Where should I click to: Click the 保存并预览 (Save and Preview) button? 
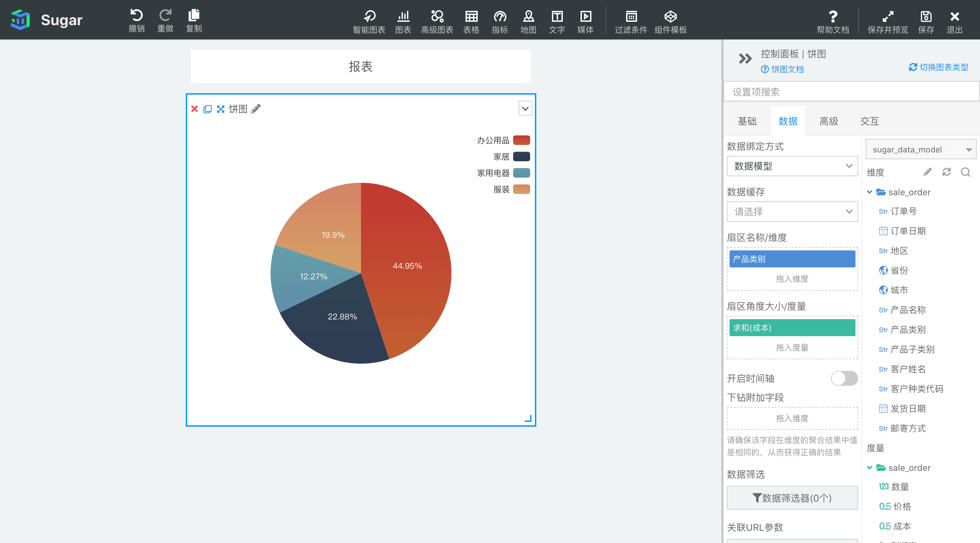pos(886,19)
